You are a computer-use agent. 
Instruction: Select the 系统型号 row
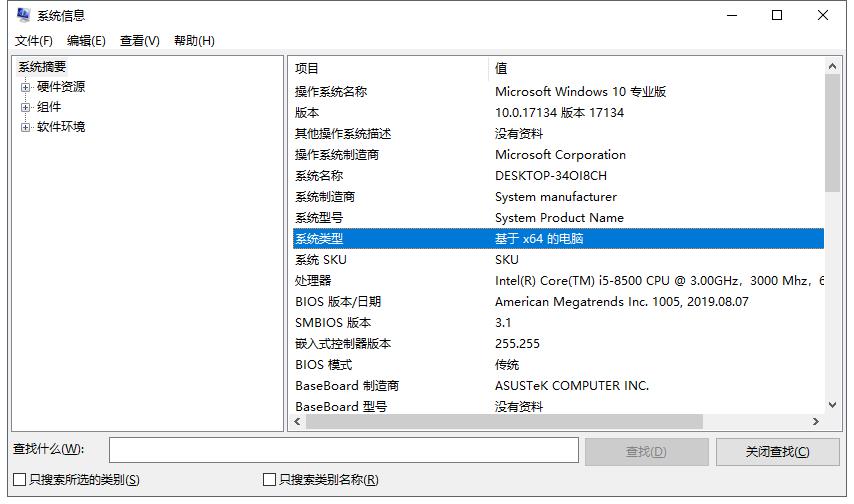click(558, 217)
